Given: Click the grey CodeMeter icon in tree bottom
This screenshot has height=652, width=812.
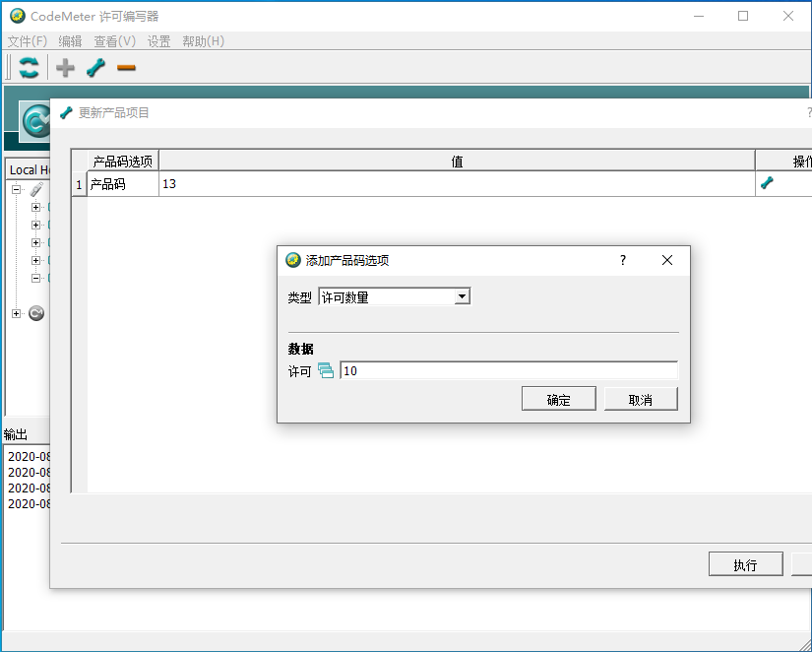Looking at the screenshot, I should point(36,313).
